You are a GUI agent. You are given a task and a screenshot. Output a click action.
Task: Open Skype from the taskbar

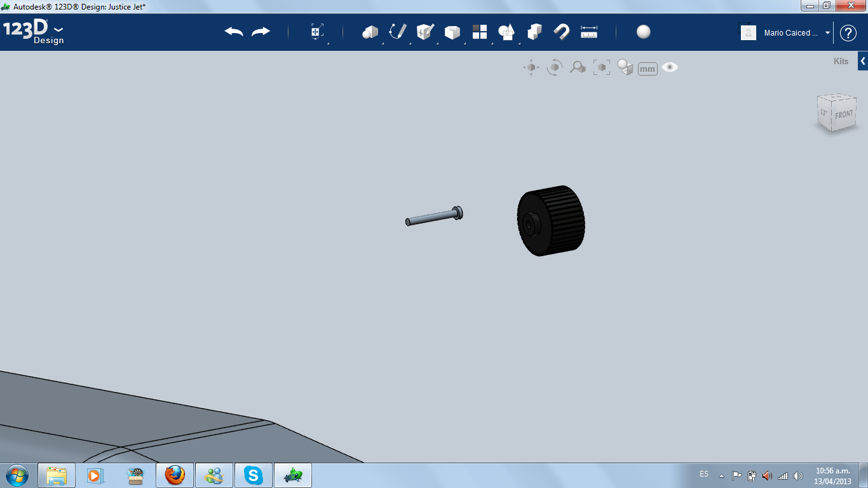pos(254,475)
